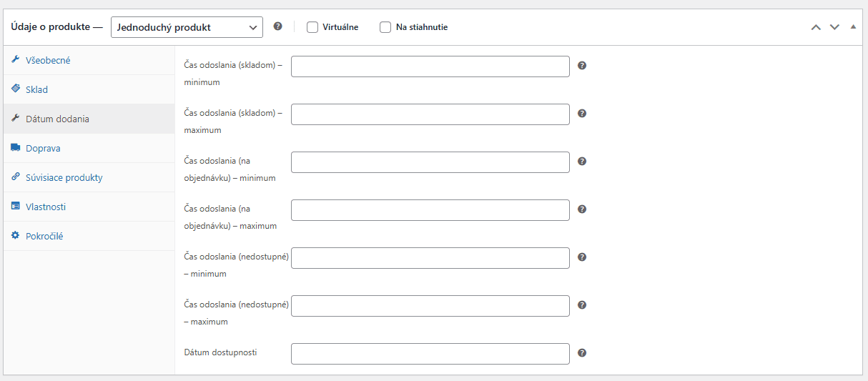868x381 pixels.
Task: Click help icon for nedostupné minimum field
Action: (582, 257)
